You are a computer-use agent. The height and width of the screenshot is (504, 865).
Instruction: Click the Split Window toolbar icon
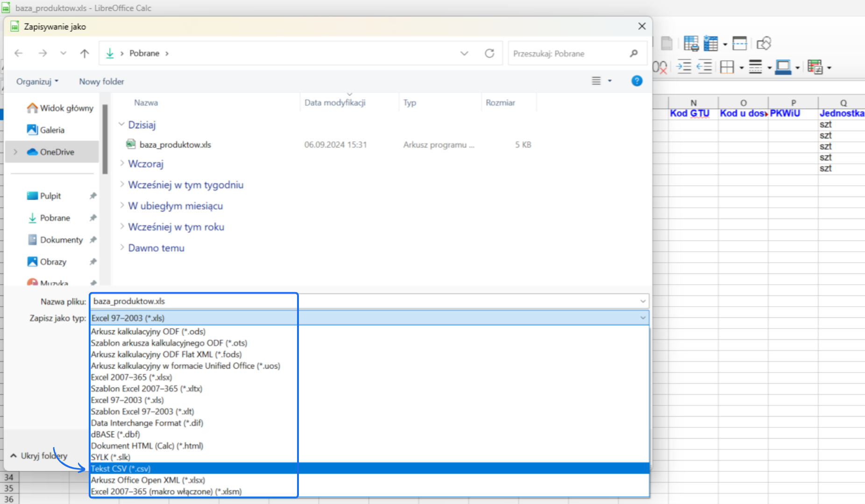point(740,43)
